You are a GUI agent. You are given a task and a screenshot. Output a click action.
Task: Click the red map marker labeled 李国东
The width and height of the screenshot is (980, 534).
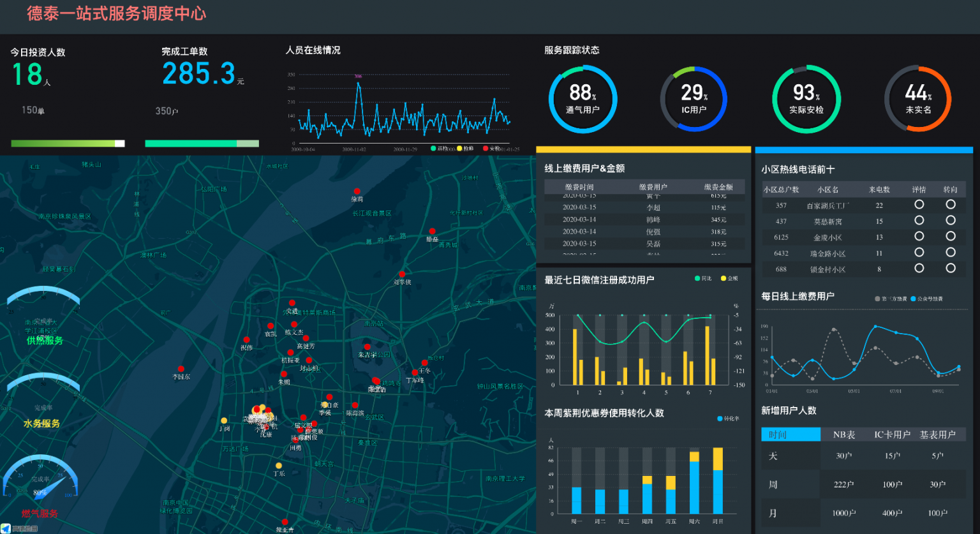click(x=181, y=369)
